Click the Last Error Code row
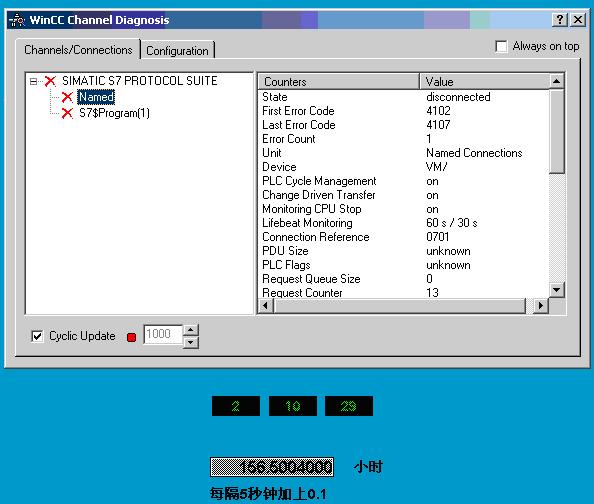The image size is (594, 504). pos(403,125)
